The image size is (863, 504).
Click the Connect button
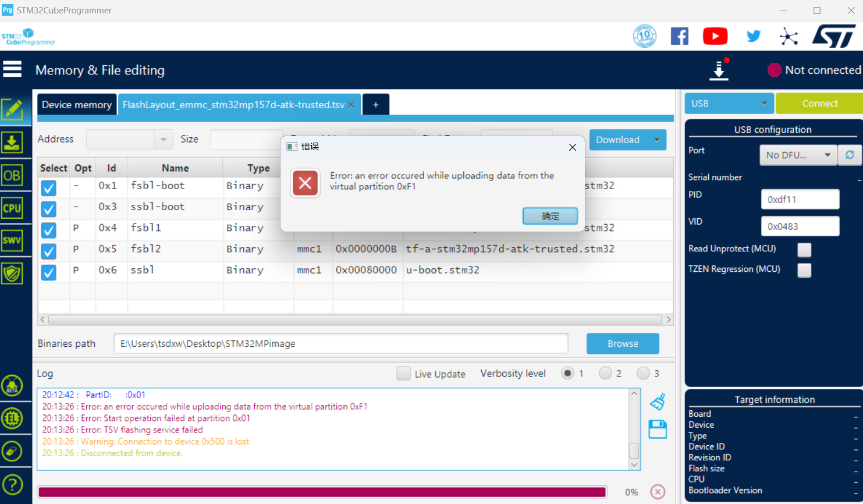(819, 104)
